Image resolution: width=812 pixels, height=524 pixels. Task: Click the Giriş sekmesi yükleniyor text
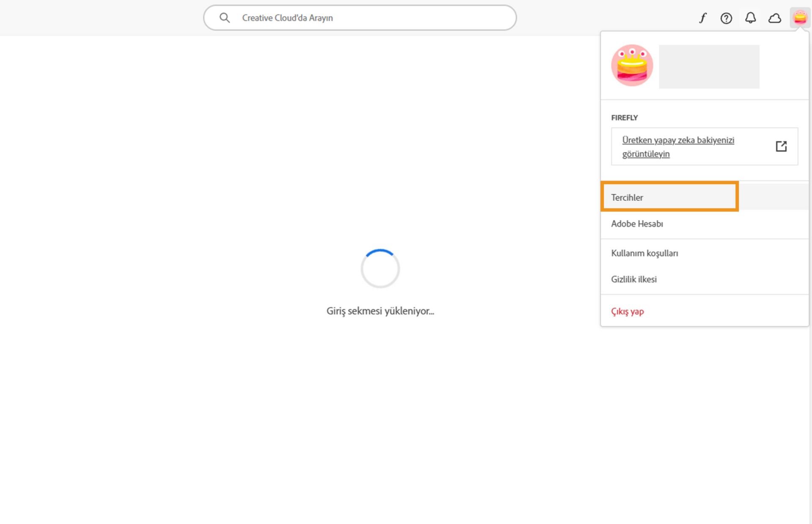(x=380, y=311)
